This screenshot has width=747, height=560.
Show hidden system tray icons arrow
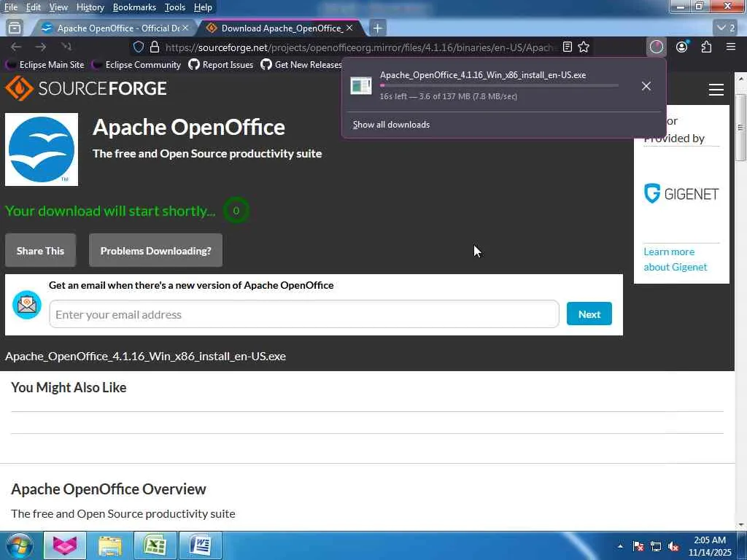(x=620, y=546)
